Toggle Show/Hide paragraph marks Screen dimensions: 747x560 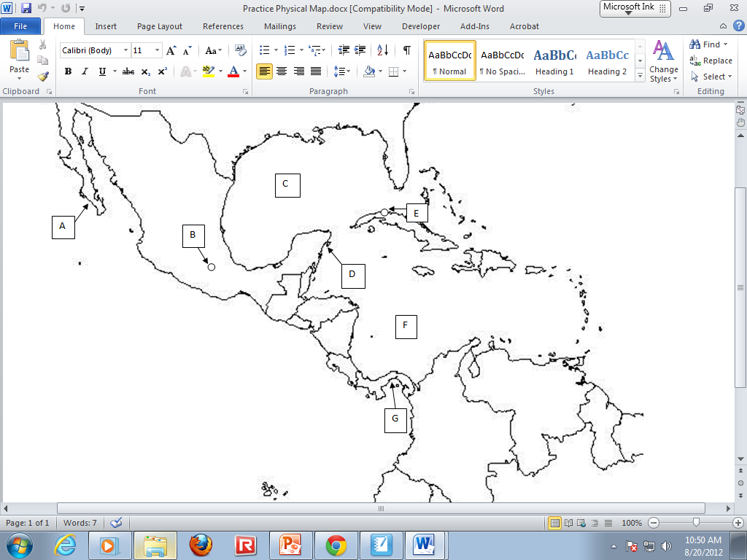coord(406,50)
